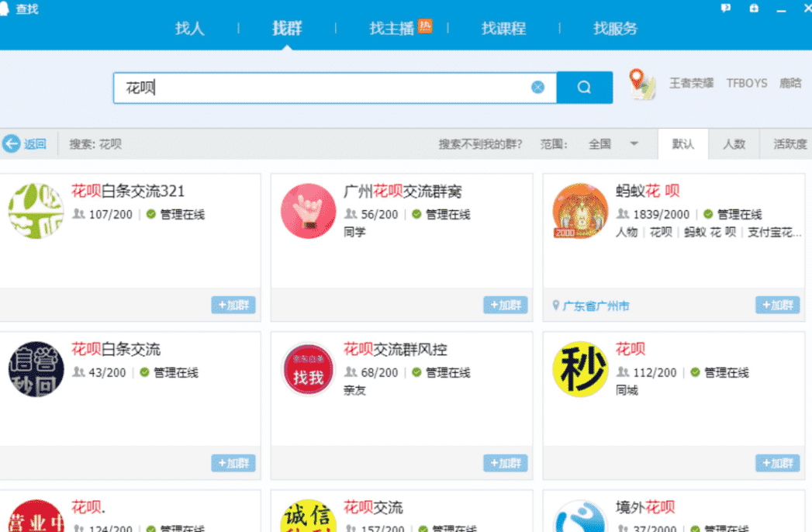Click the feedback chat icon in title bar
This screenshot has height=532, width=812.
(725, 9)
